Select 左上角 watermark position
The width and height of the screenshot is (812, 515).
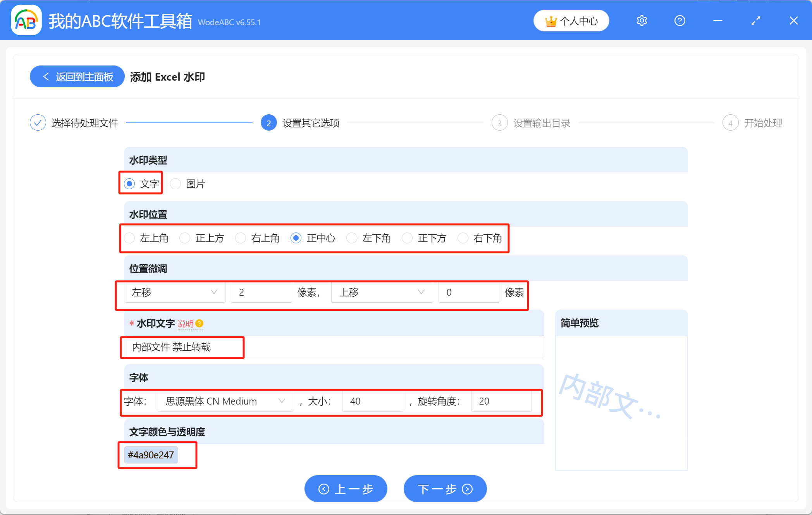(x=129, y=238)
